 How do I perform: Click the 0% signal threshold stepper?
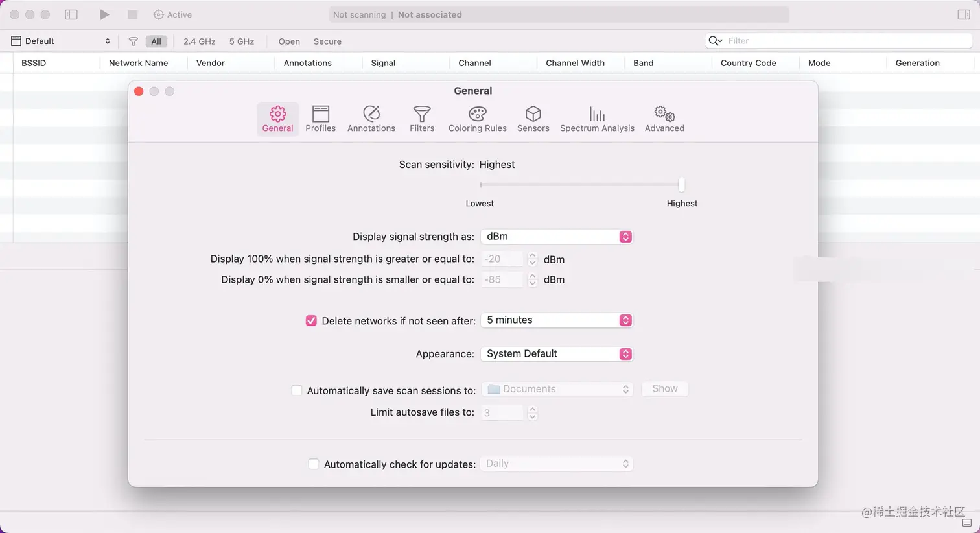click(x=532, y=279)
